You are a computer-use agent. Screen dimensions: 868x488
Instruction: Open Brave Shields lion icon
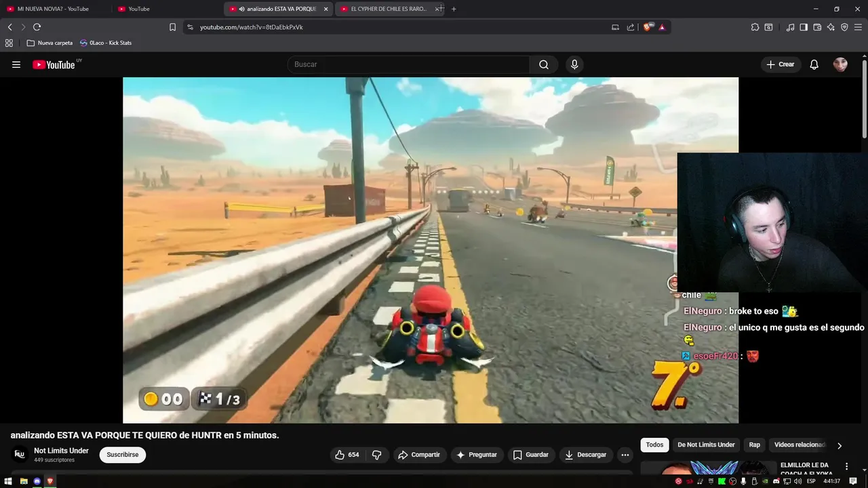[648, 27]
